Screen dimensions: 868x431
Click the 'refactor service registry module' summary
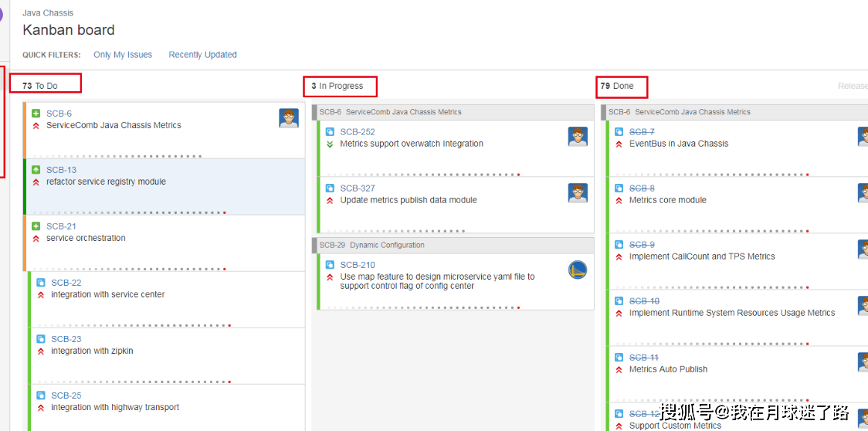tap(106, 182)
